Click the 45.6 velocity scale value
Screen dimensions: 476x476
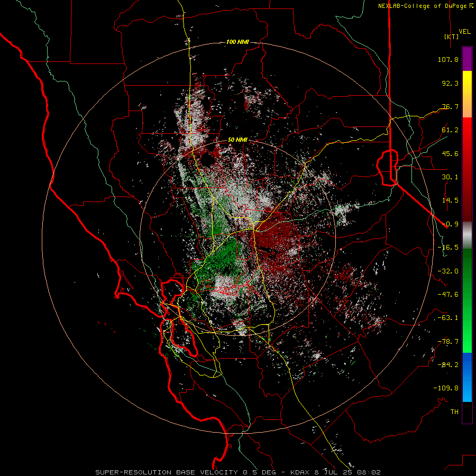coord(450,153)
